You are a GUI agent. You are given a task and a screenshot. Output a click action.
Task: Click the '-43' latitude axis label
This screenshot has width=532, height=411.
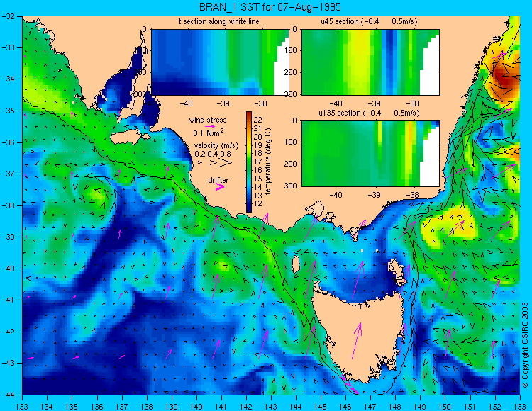click(8, 363)
